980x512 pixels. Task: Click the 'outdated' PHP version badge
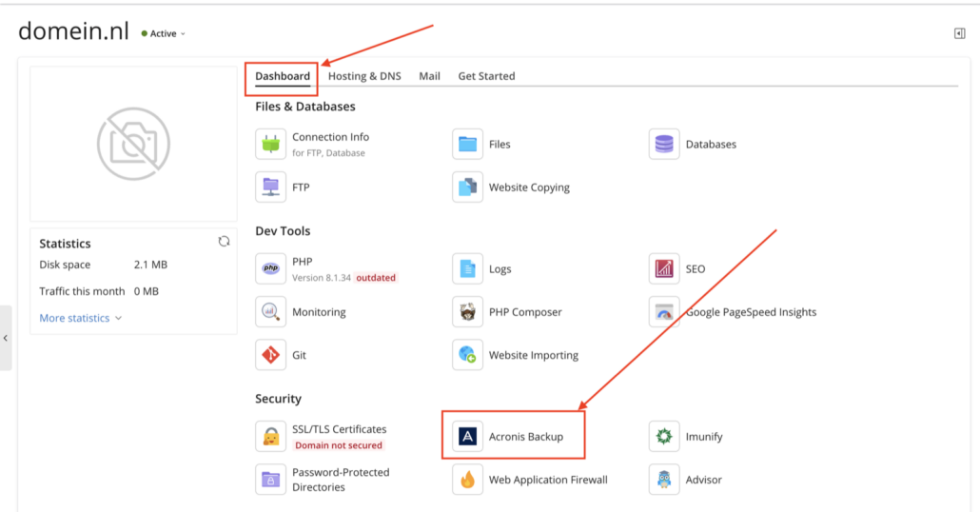click(376, 278)
